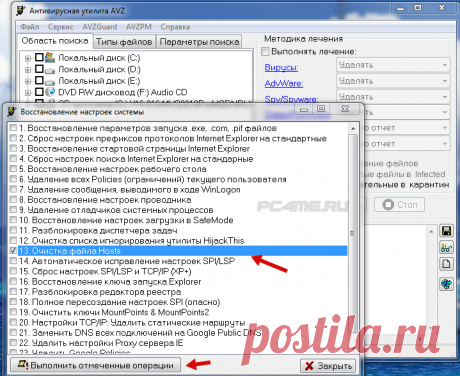Open the Файл menu
Viewport: 460px width, 376px height.
click(30, 27)
